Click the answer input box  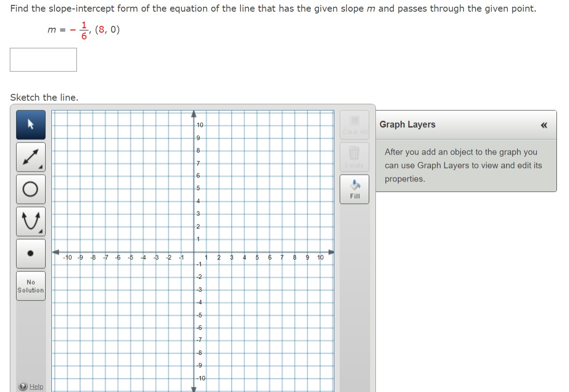tap(43, 59)
